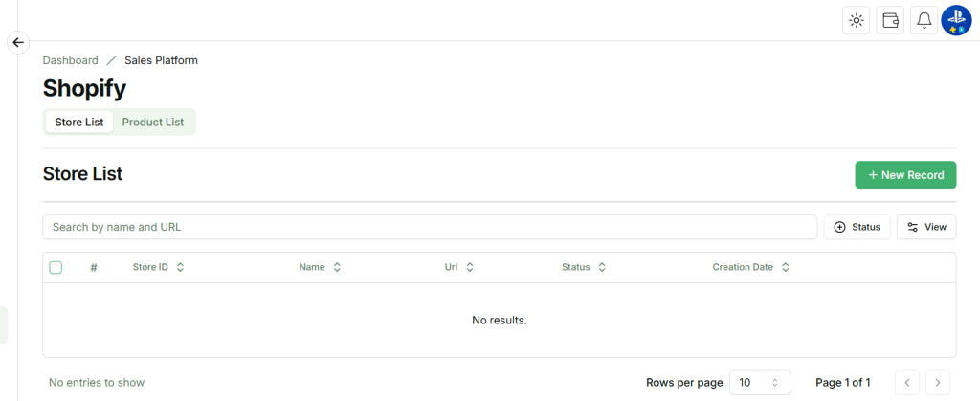Toggle the select-all rows checkbox
The height and width of the screenshot is (401, 980).
[x=56, y=268]
